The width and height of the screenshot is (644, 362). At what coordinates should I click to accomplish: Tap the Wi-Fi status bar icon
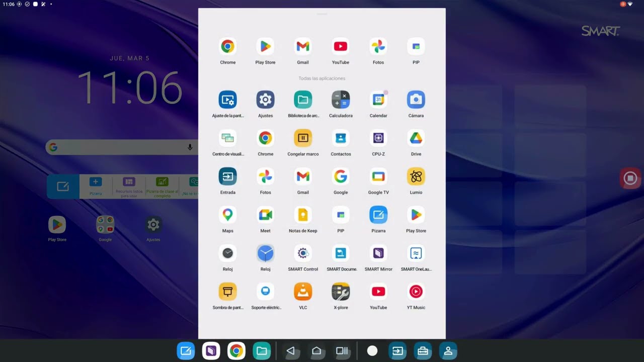tap(630, 4)
